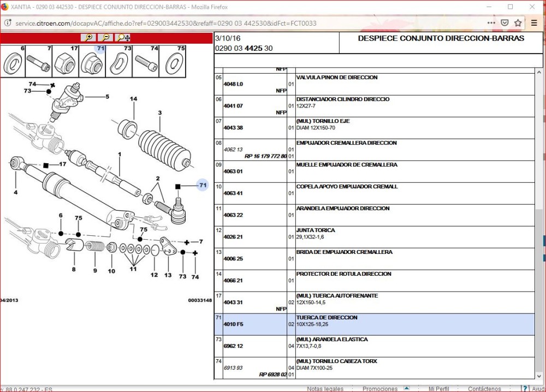Image resolution: width=546 pixels, height=392 pixels.
Task: Select row 07 (MUL) TORNILLO EJE
Action: coord(375,128)
